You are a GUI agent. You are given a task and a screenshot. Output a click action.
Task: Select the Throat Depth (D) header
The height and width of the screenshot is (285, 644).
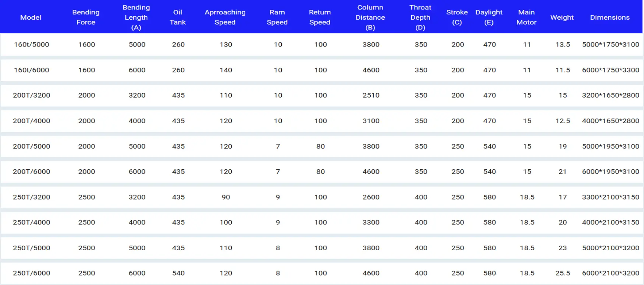tap(420, 17)
